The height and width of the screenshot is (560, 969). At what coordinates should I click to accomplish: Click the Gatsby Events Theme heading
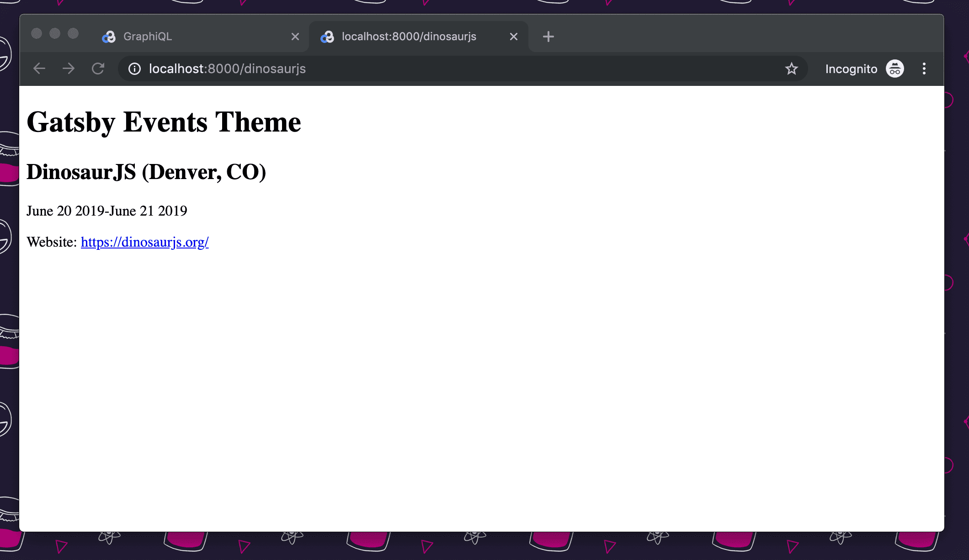[x=164, y=122]
